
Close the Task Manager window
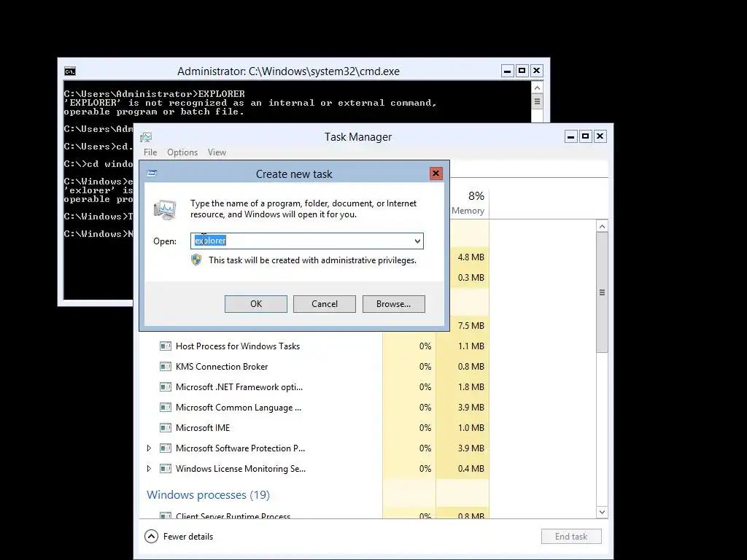click(600, 136)
